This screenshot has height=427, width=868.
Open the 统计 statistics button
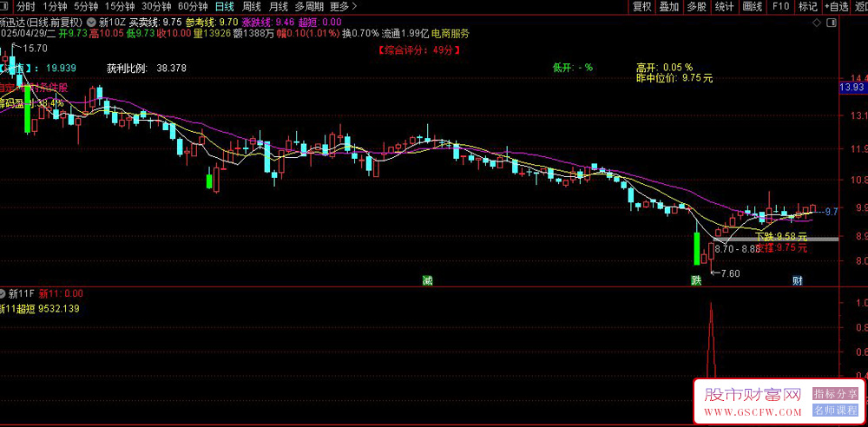(x=724, y=7)
